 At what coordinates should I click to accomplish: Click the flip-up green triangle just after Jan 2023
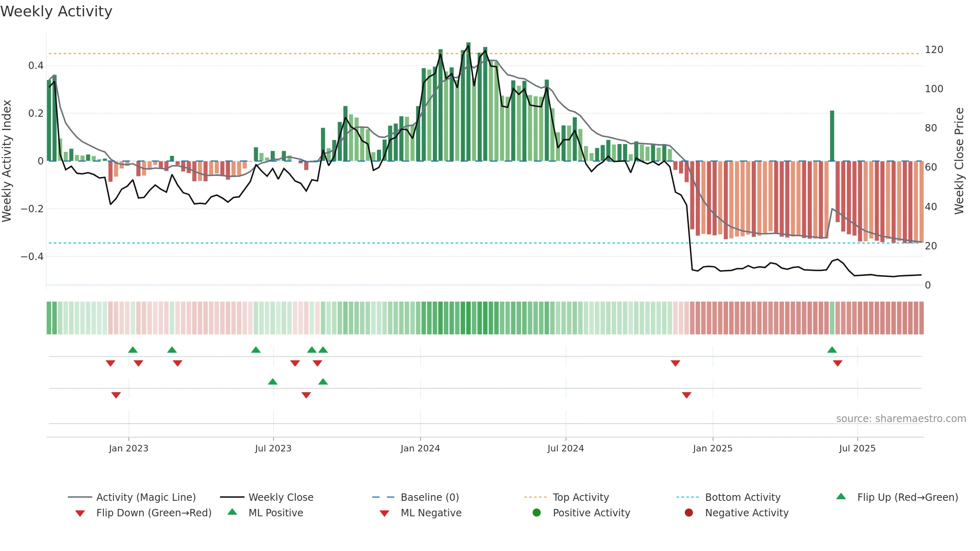133,350
